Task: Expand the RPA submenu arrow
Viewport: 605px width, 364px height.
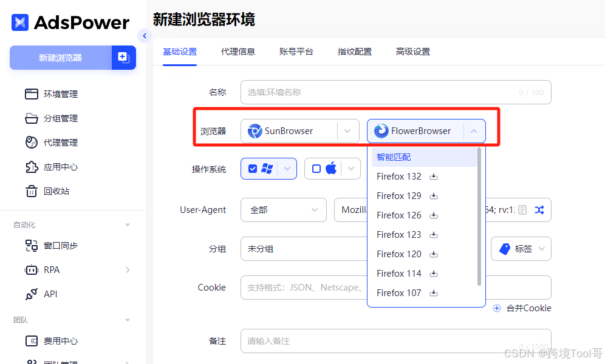Action: (x=128, y=270)
